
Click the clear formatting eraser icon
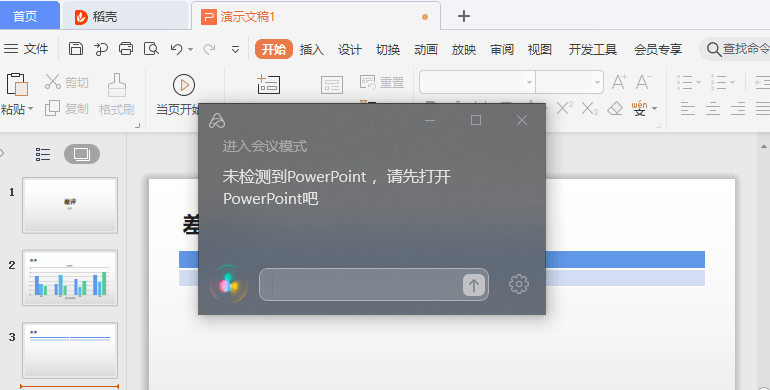point(615,108)
